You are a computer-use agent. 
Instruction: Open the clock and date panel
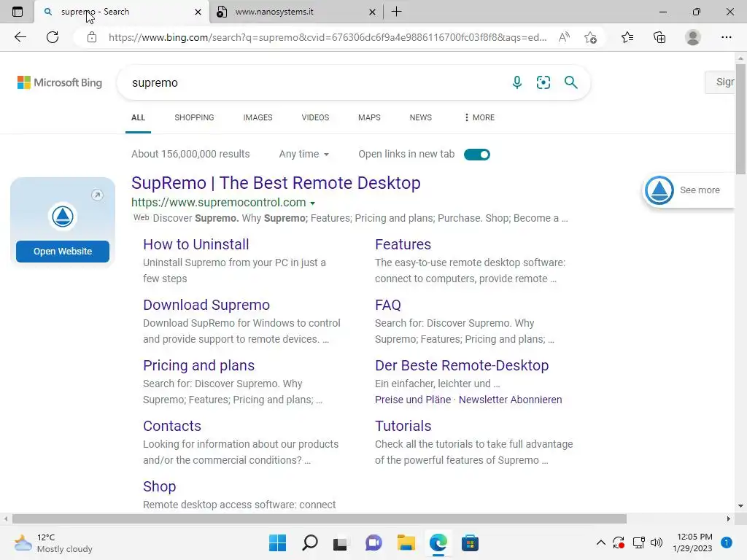click(692, 542)
